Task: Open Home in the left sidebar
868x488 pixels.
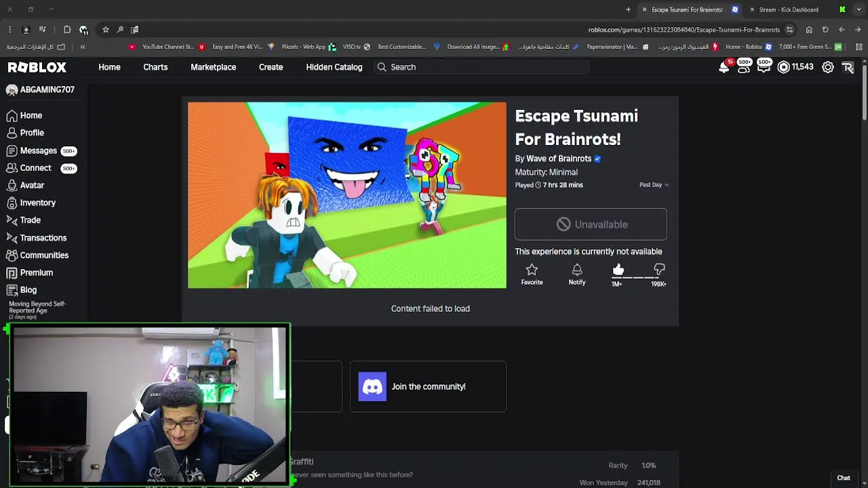Action: pos(25,115)
